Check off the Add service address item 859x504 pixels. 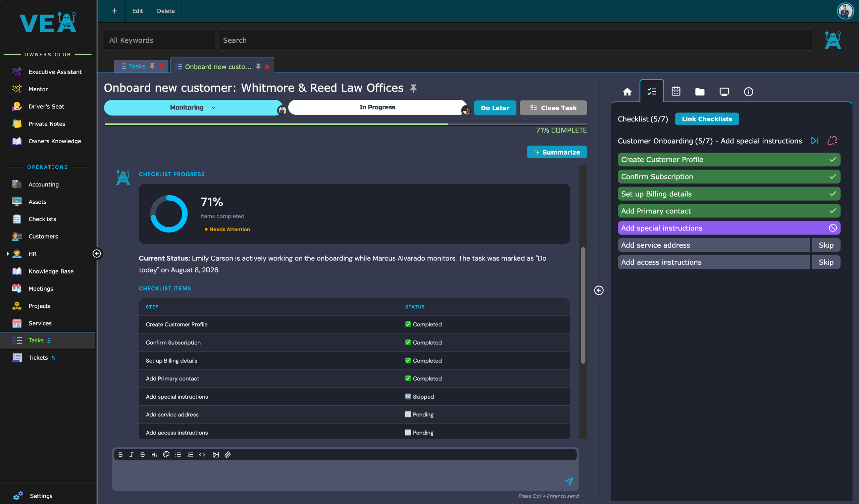pyautogui.click(x=713, y=245)
